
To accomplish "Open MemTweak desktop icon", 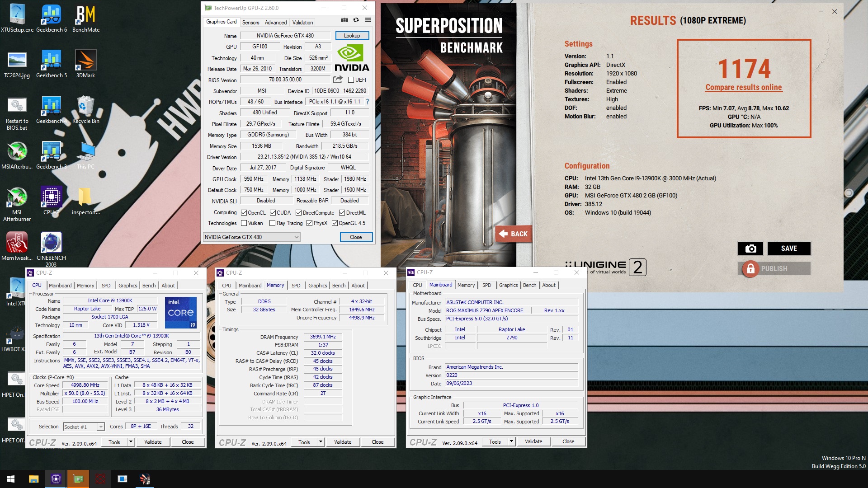I will [x=17, y=246].
